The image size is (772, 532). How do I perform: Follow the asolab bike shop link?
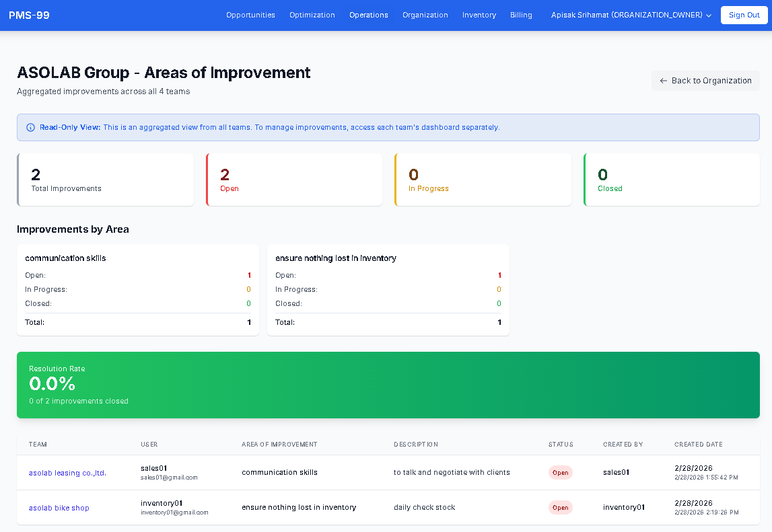click(59, 508)
